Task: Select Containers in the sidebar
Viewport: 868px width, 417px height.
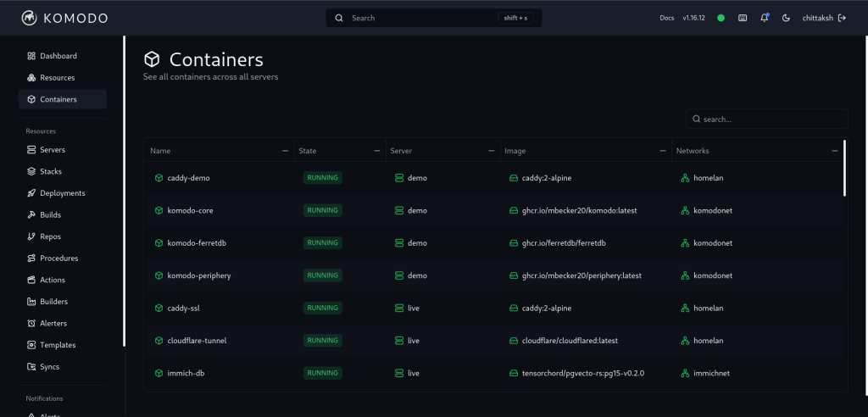Action: click(63, 99)
